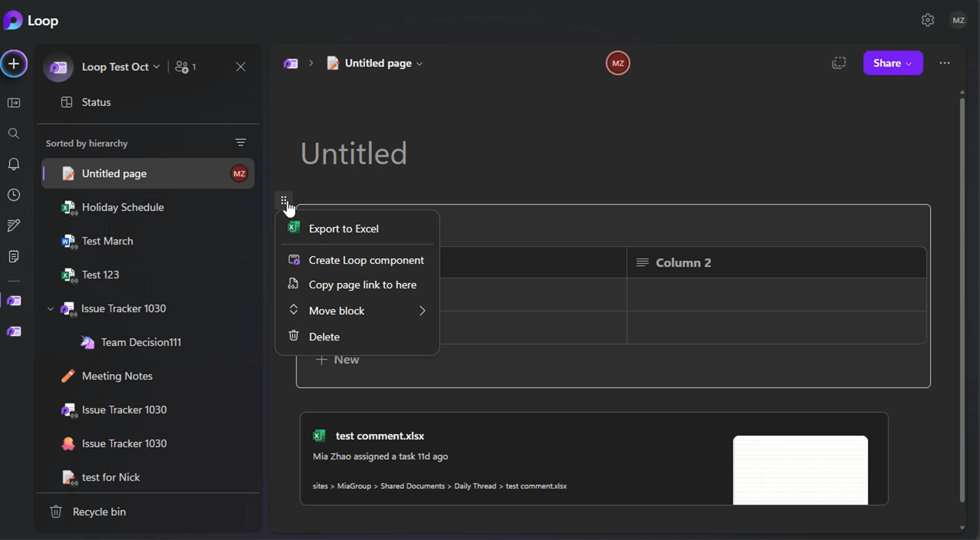This screenshot has width=980, height=540.
Task: Open the search icon in left rail
Action: point(14,134)
